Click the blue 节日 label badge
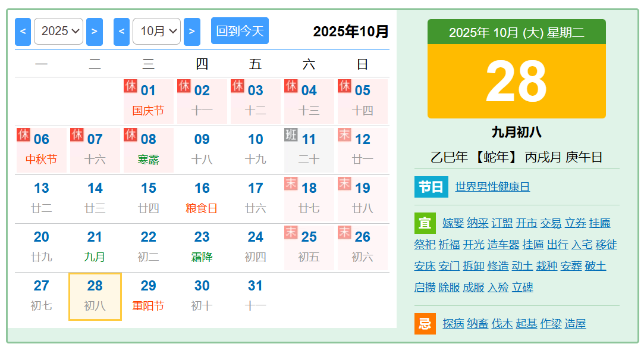Screen dimensions: 644x350 tap(431, 187)
